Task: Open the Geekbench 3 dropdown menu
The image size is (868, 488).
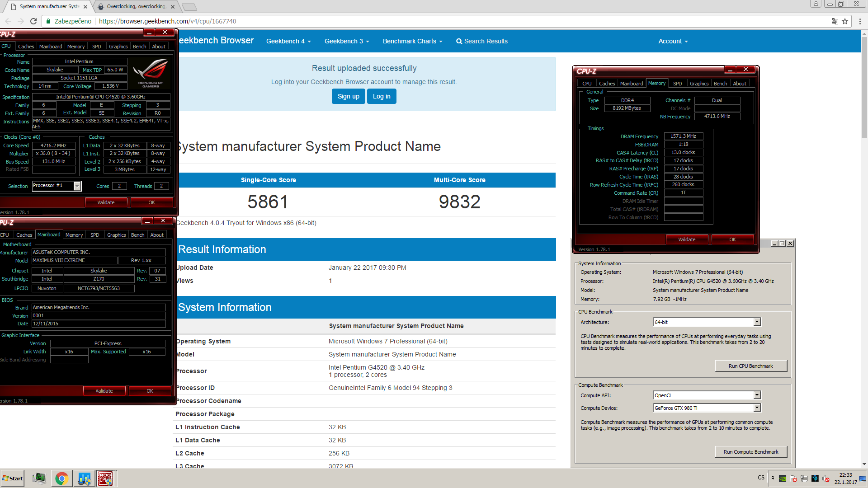Action: 347,41
